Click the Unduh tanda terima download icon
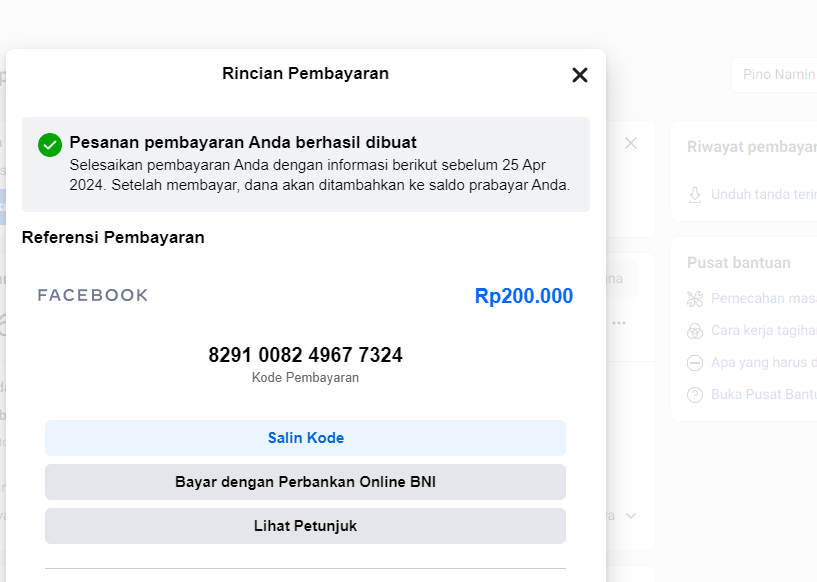The width and height of the screenshot is (817, 582). tap(695, 195)
